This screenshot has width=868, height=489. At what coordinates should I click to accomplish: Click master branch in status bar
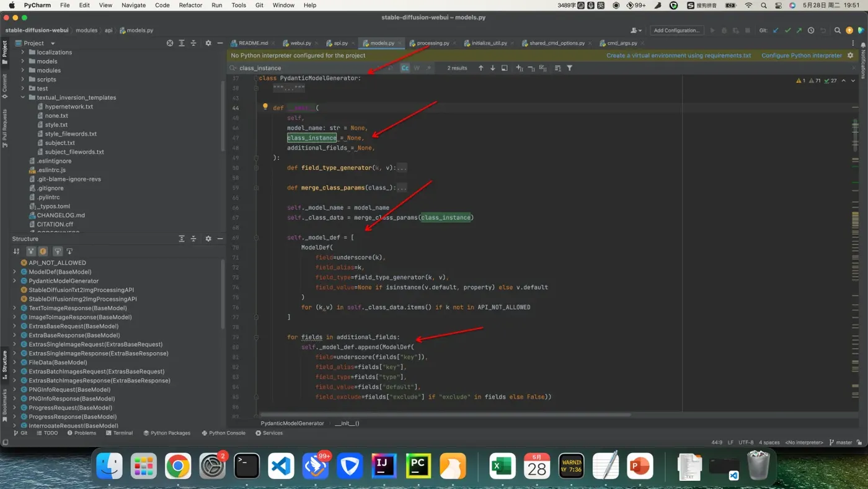pyautogui.click(x=840, y=442)
